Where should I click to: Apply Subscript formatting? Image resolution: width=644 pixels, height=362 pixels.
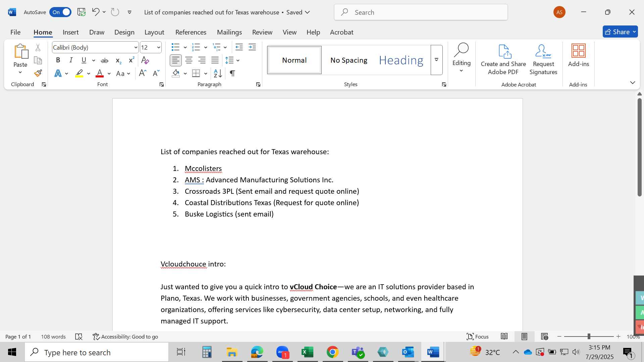point(118,60)
